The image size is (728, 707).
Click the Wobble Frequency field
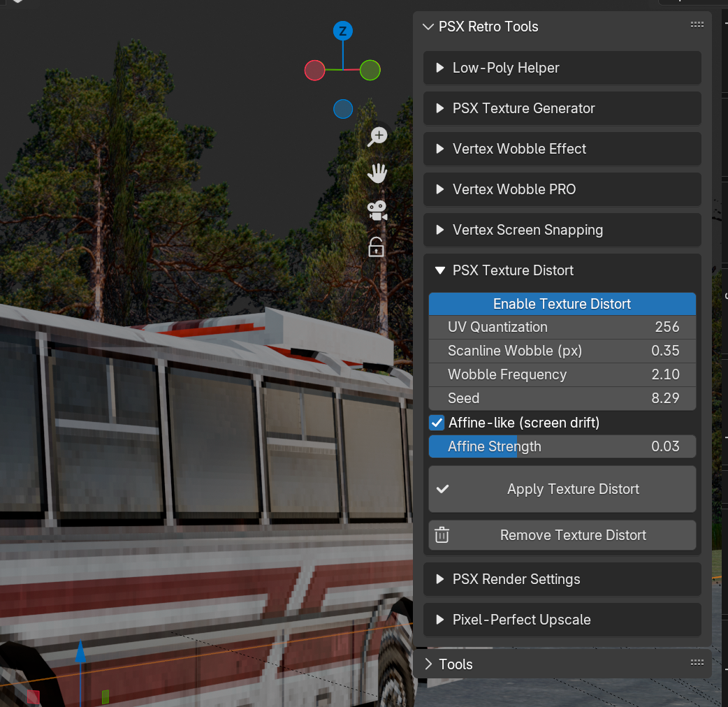[x=562, y=374]
